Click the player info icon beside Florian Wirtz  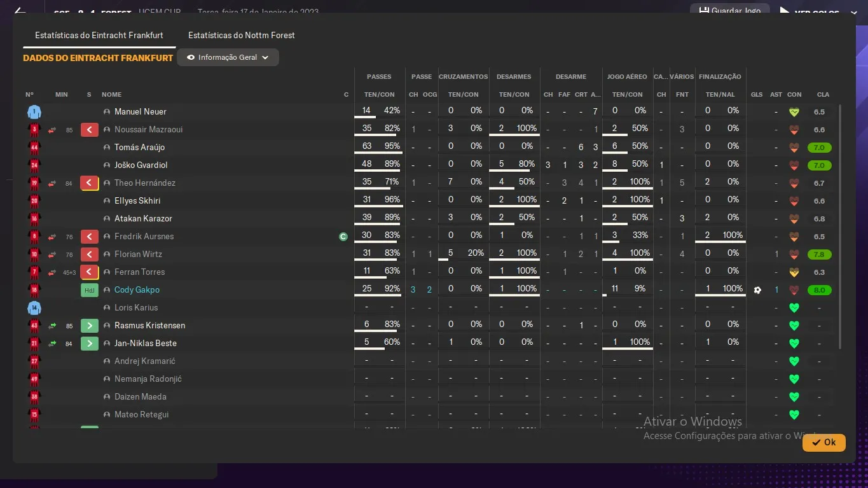pyautogui.click(x=107, y=254)
